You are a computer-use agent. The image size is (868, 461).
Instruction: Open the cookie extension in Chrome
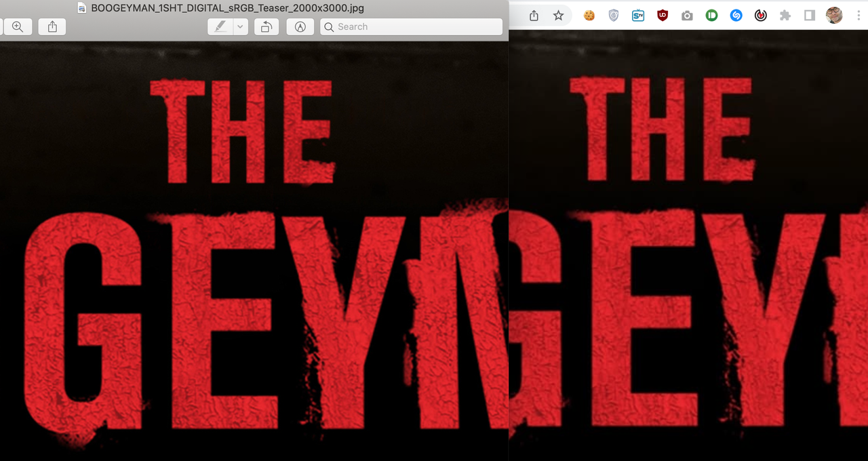[x=589, y=15]
